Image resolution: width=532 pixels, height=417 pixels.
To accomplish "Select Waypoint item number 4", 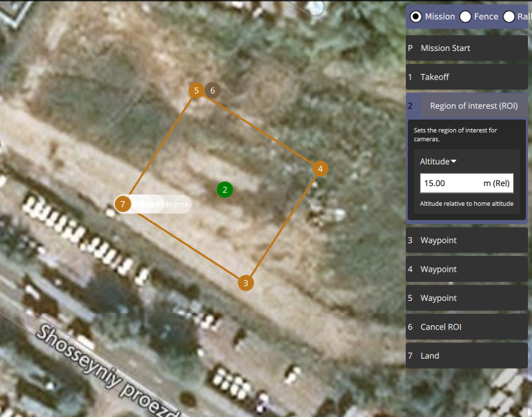I will click(467, 269).
